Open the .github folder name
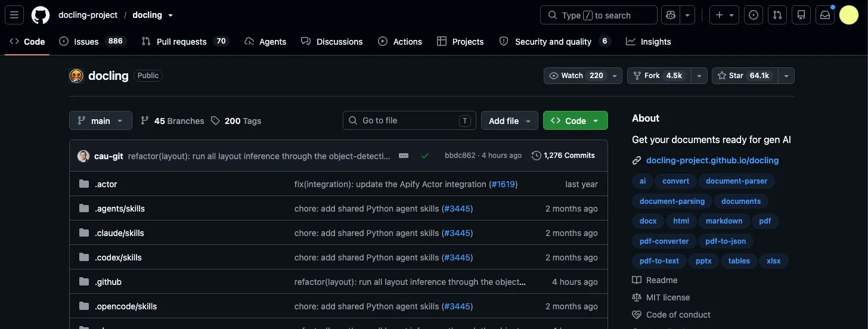Image resolution: width=868 pixels, height=329 pixels. tap(108, 282)
